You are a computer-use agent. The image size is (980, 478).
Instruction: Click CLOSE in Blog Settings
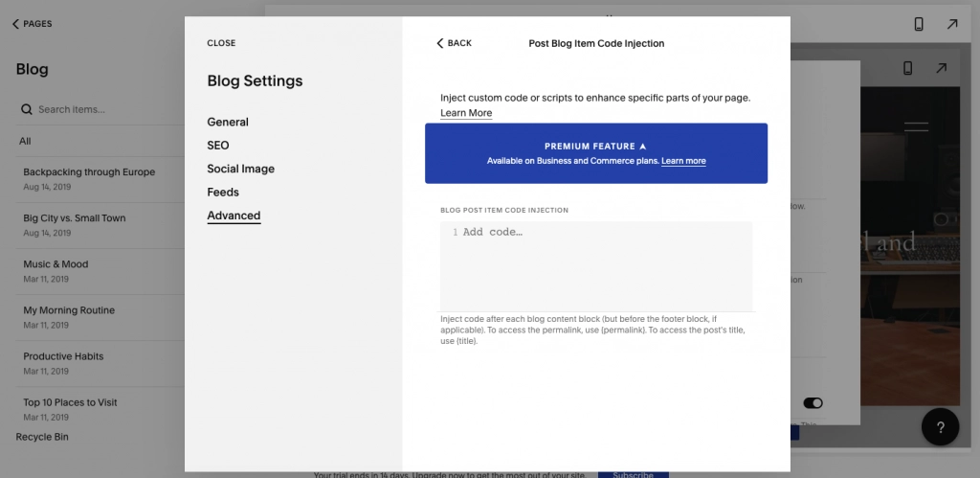tap(221, 43)
